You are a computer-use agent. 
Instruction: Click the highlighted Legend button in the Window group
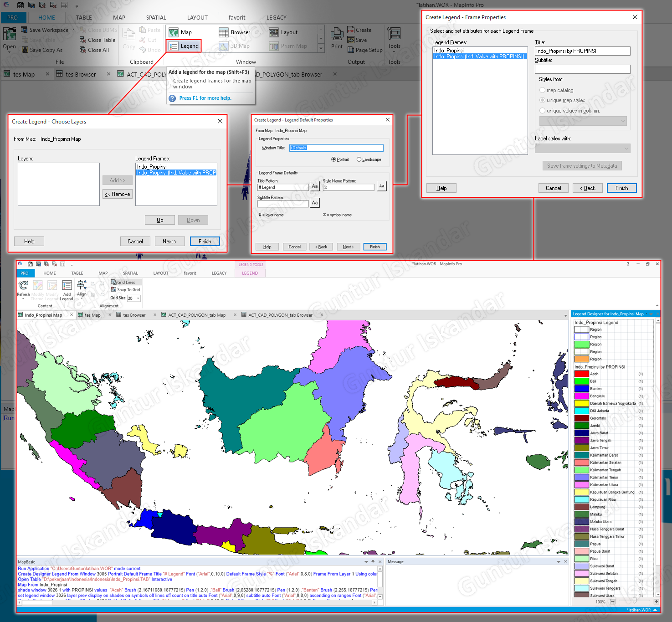point(184,46)
